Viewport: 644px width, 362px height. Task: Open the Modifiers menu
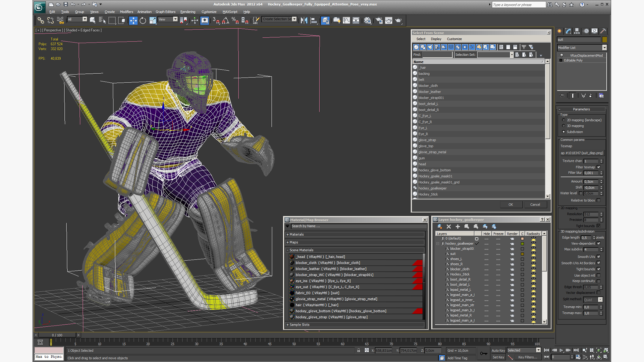126,12
